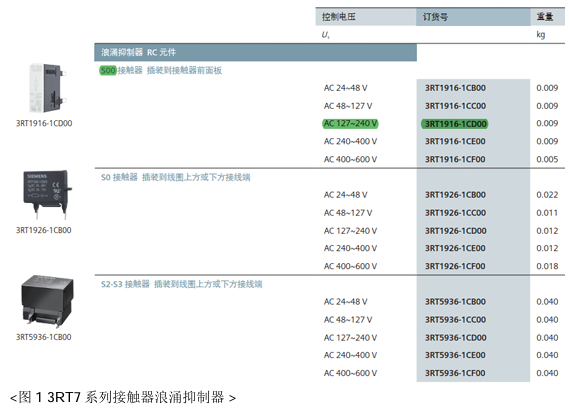Click weight 0.009 in the 3RT1916-1CB00 row

pyautogui.click(x=547, y=88)
